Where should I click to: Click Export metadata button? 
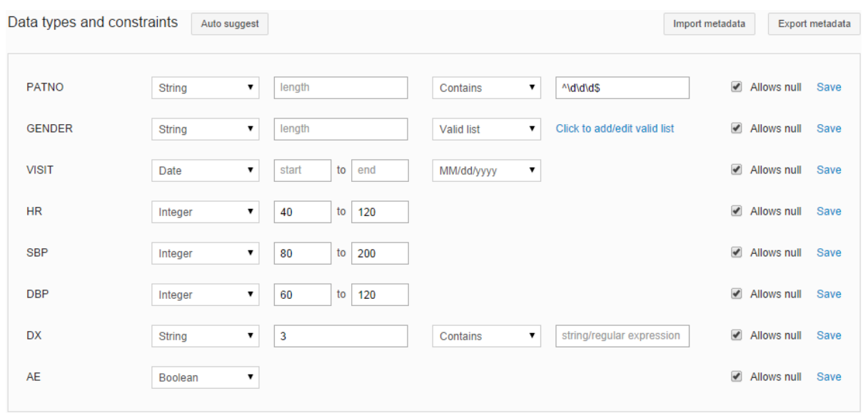tap(814, 24)
